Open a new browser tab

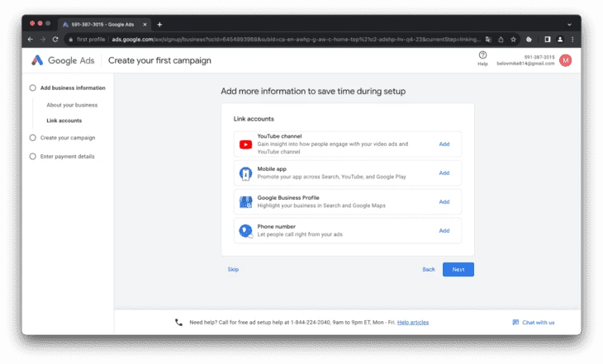click(x=159, y=24)
